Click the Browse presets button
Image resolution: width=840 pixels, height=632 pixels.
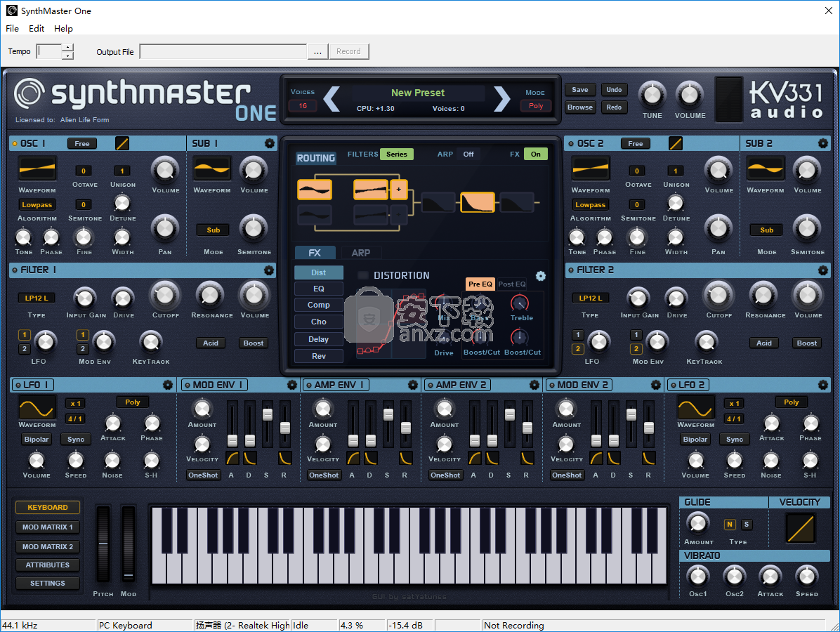(x=579, y=107)
